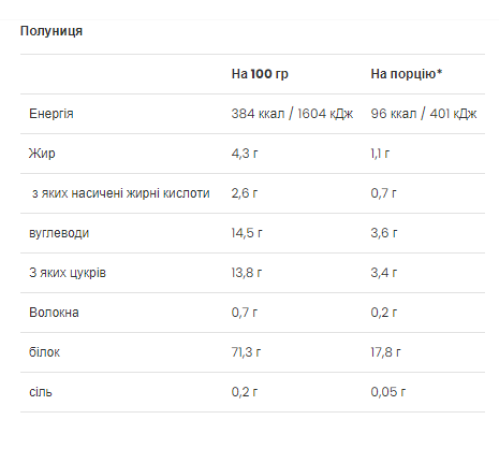Click the Жир row label
Screen dimensions: 500x450
pos(42,153)
